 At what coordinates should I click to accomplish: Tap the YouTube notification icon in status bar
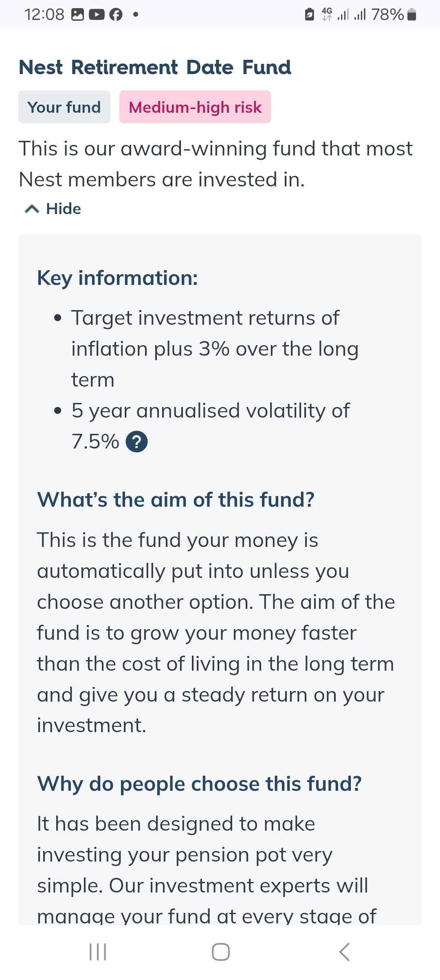click(97, 15)
